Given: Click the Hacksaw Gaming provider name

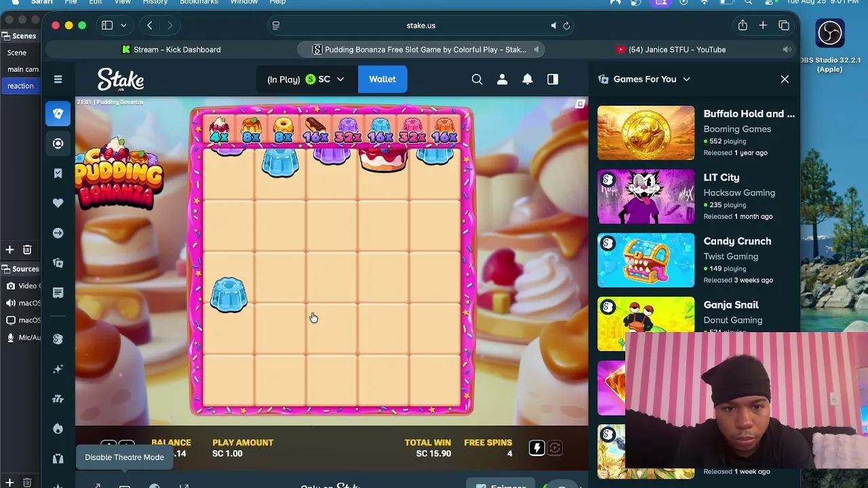Looking at the screenshot, I should click(739, 192).
